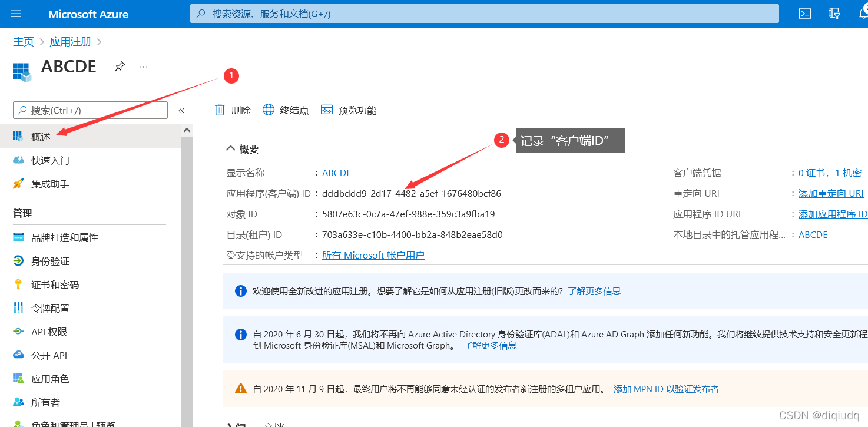Focus the top Azure search box

pyautogui.click(x=484, y=14)
